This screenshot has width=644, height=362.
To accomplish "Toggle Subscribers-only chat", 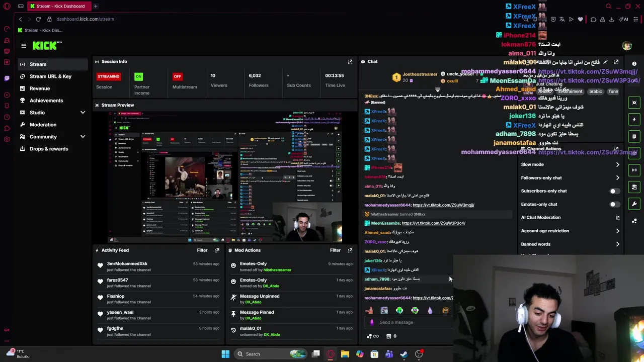I will [x=614, y=191].
